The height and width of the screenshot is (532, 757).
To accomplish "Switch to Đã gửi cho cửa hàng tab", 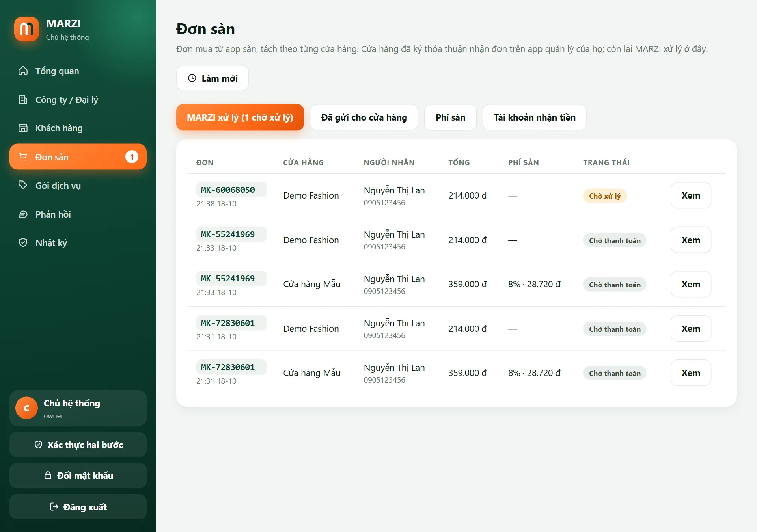I will (364, 117).
